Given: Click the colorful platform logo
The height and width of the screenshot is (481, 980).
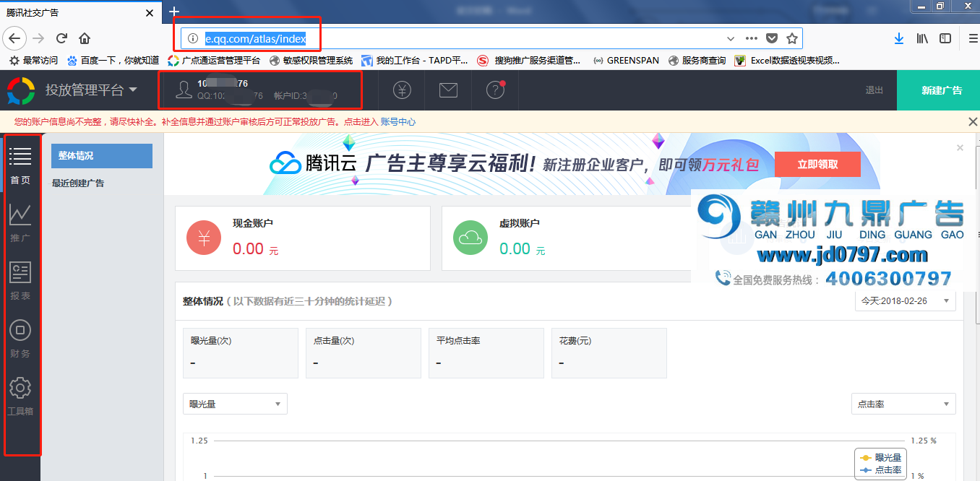Looking at the screenshot, I should 21,90.
